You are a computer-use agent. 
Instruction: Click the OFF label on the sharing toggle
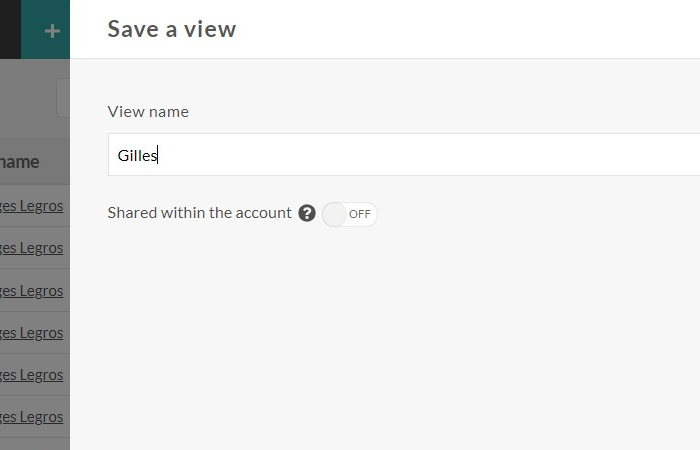pyautogui.click(x=360, y=214)
